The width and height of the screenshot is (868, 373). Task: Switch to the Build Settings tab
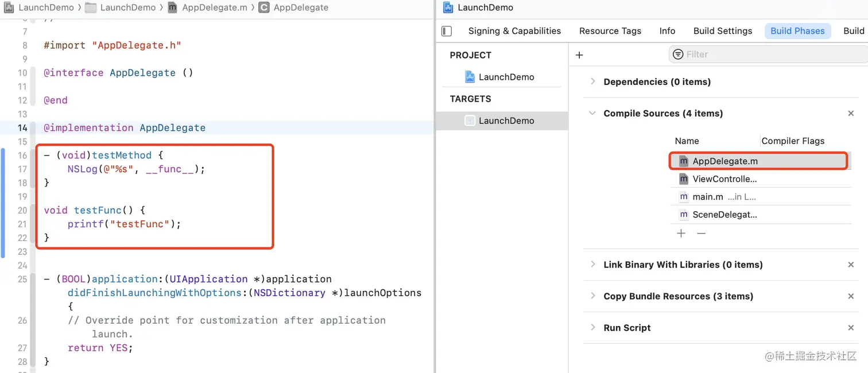[723, 31]
